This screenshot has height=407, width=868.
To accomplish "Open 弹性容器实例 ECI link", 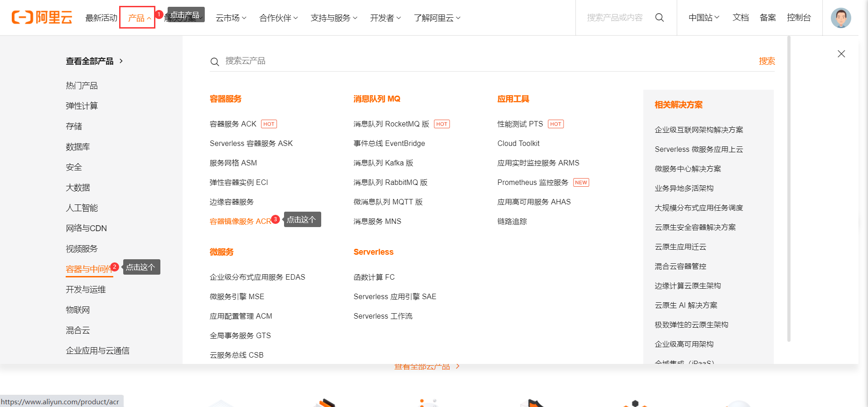I will (x=239, y=182).
